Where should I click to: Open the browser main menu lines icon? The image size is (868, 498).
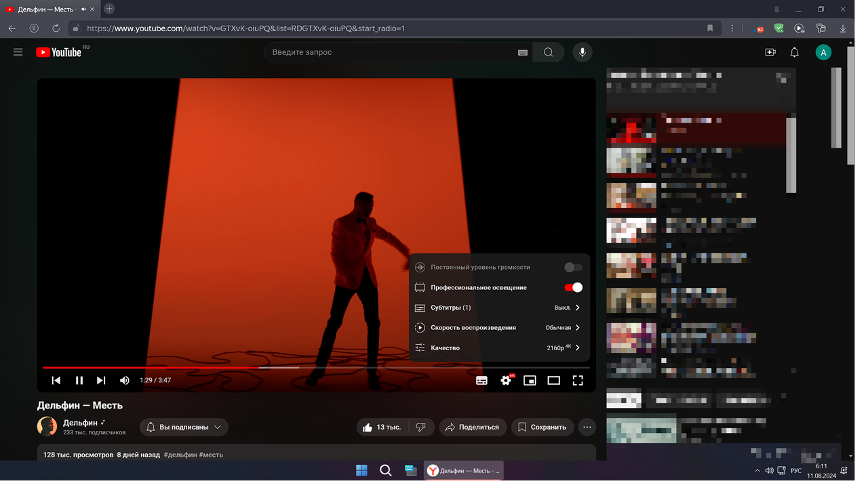click(x=776, y=9)
